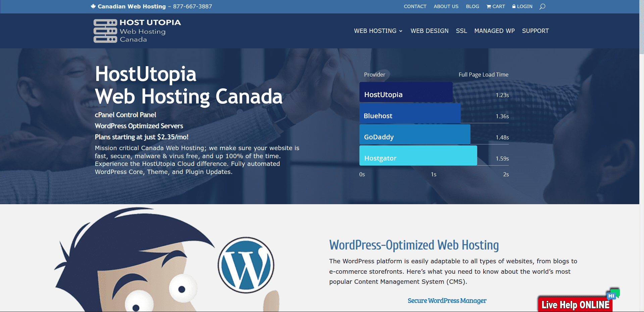Follow the Secure WordPress Manager link

click(x=447, y=301)
